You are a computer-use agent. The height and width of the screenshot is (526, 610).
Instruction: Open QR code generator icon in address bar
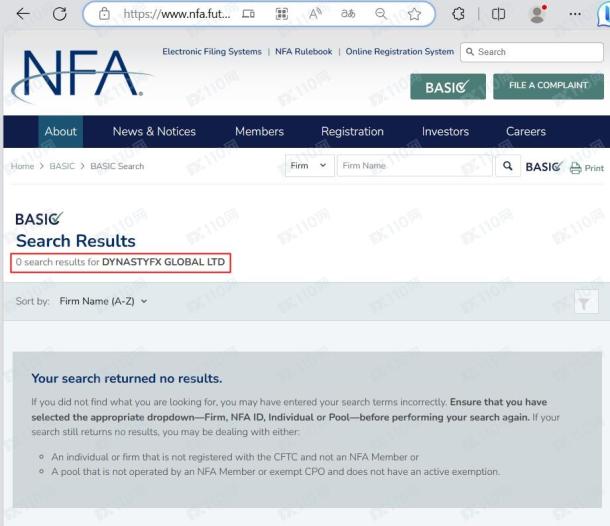pyautogui.click(x=282, y=14)
